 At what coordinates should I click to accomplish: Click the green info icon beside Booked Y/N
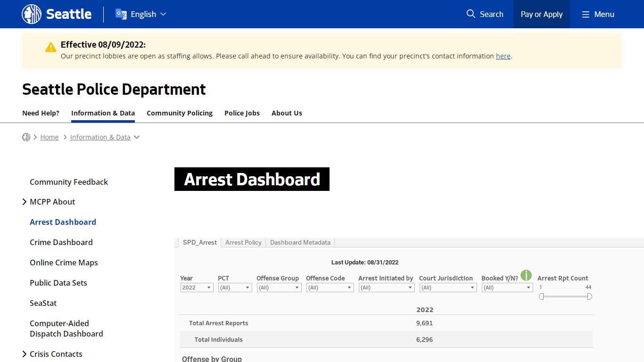[x=526, y=275]
